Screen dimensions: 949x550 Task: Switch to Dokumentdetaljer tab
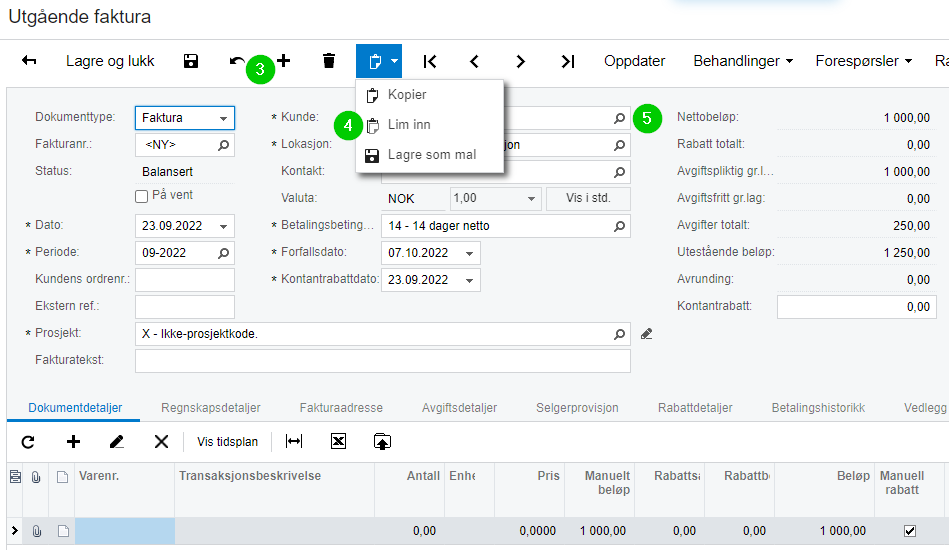click(x=75, y=408)
